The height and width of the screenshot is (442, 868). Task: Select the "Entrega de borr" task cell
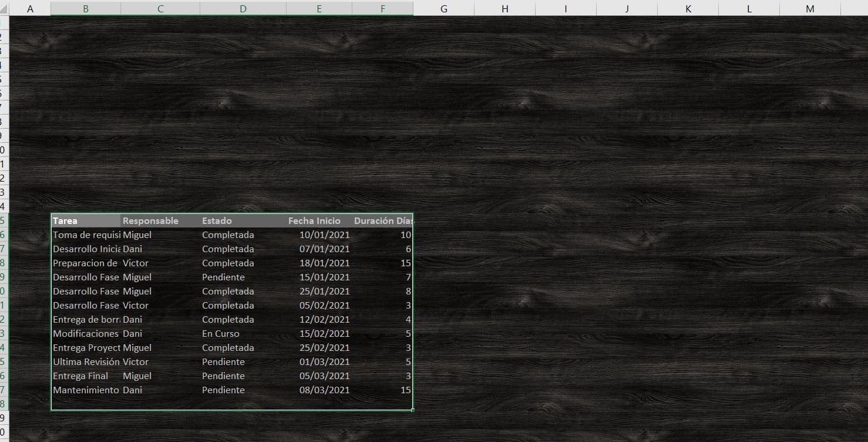86,320
